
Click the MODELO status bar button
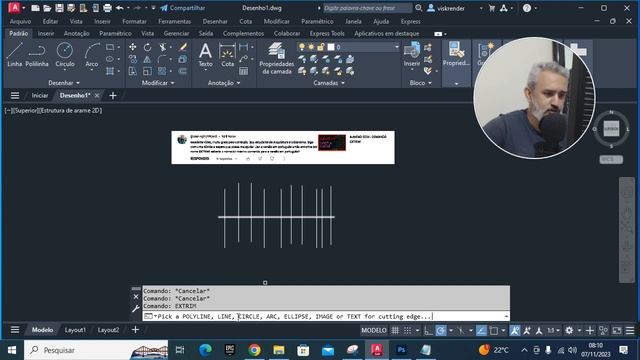point(373,330)
